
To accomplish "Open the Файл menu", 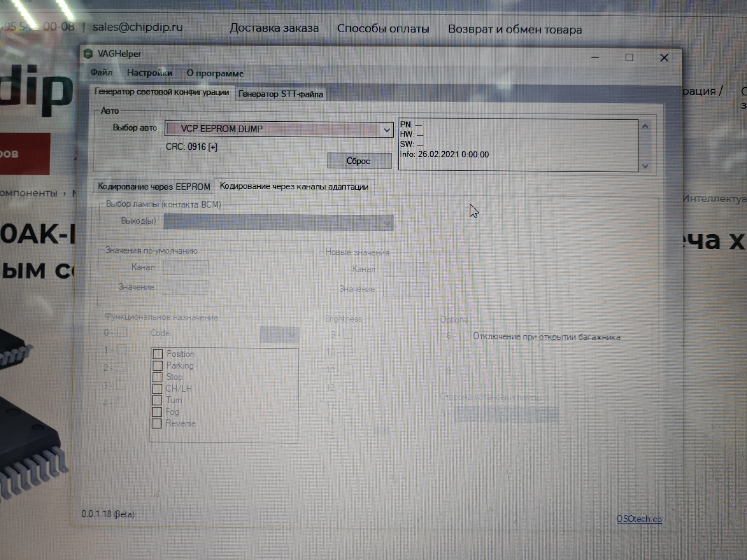I will point(102,73).
